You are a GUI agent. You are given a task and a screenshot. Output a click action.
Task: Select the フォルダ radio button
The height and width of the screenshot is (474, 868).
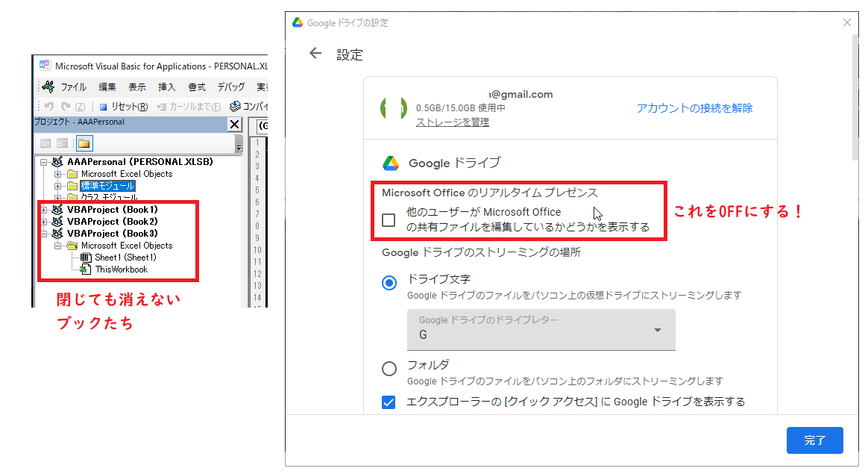(x=389, y=369)
